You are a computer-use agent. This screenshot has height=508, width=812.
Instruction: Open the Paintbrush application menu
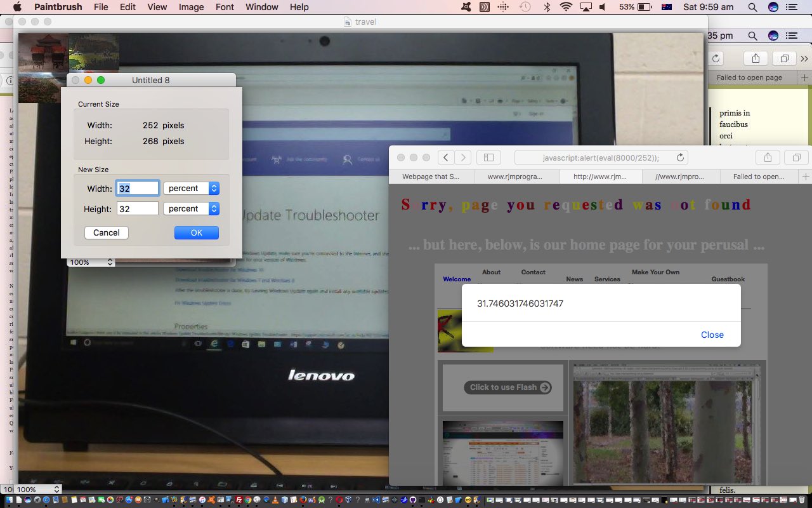[x=58, y=7]
